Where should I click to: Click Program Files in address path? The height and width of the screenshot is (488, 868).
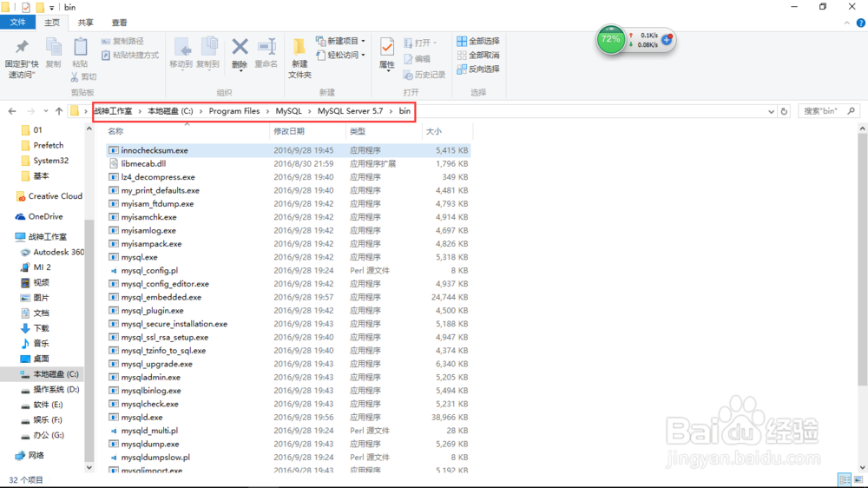coord(234,111)
